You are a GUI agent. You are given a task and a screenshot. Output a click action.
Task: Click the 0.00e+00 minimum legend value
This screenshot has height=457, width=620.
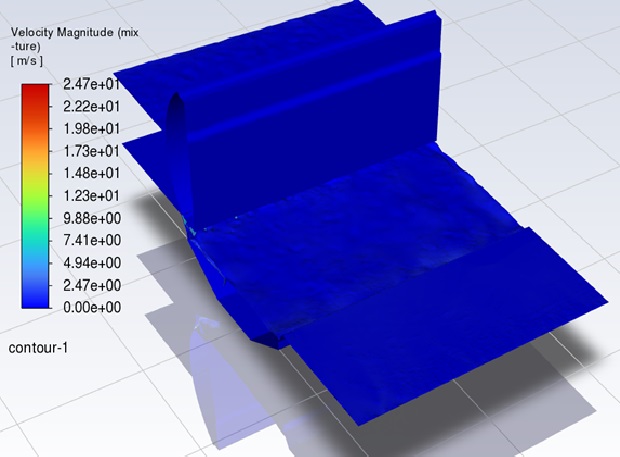click(93, 307)
